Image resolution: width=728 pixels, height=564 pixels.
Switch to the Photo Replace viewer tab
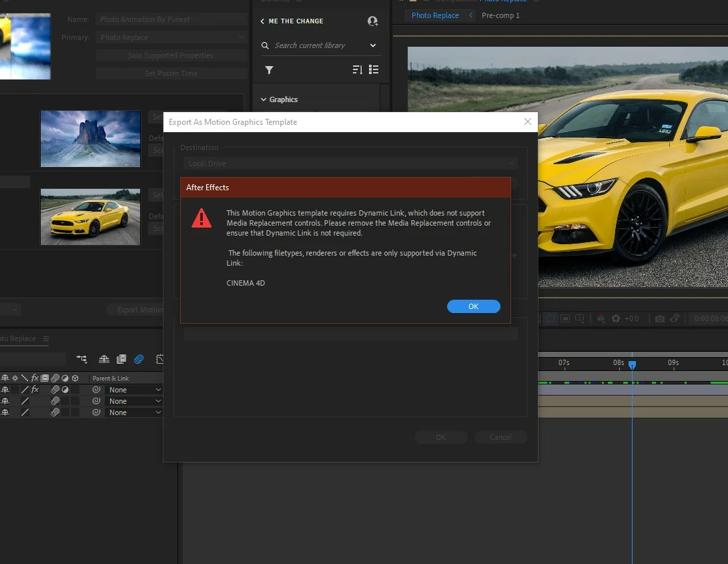(435, 15)
